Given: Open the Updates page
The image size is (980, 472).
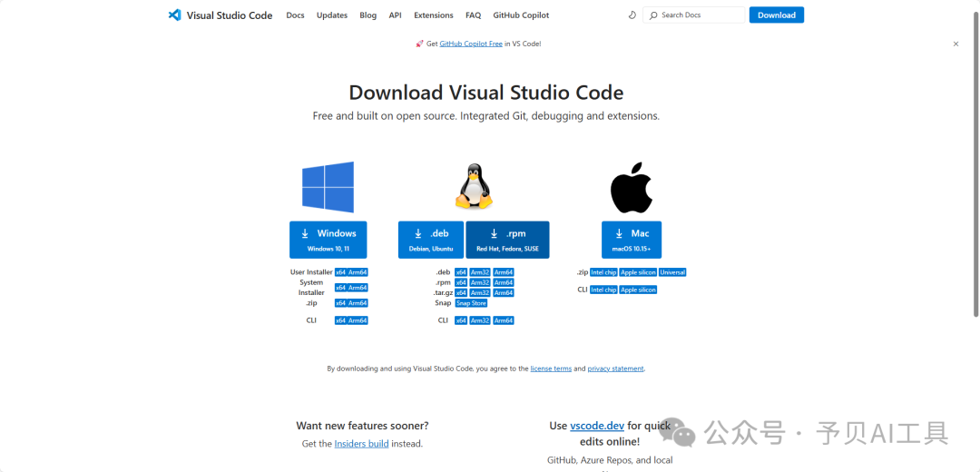Looking at the screenshot, I should [332, 15].
